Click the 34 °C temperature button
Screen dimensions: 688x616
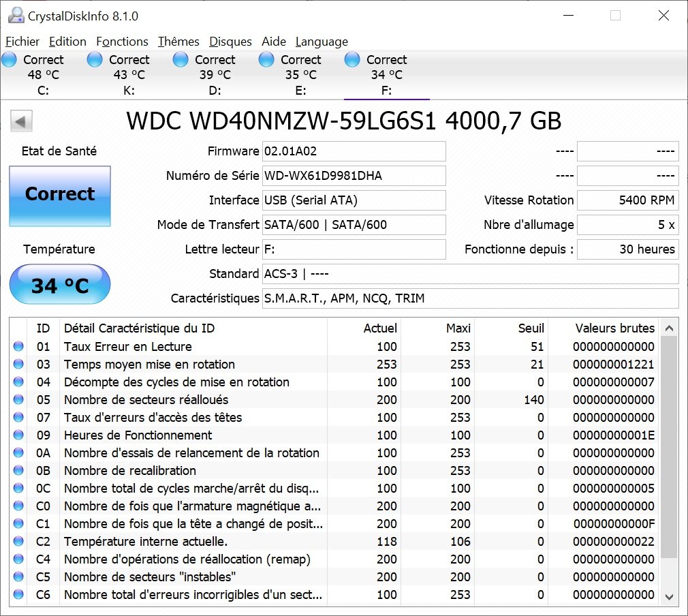(60, 285)
